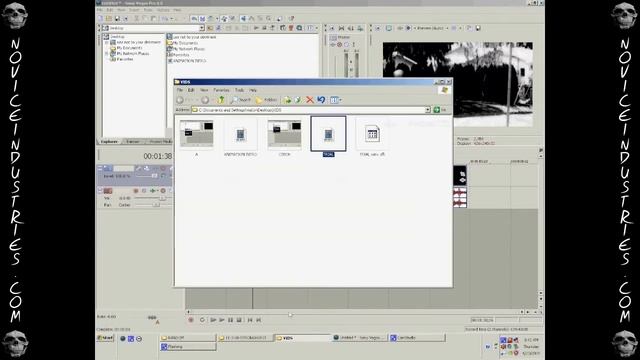Click the Go to End transport button

[x=258, y=320]
